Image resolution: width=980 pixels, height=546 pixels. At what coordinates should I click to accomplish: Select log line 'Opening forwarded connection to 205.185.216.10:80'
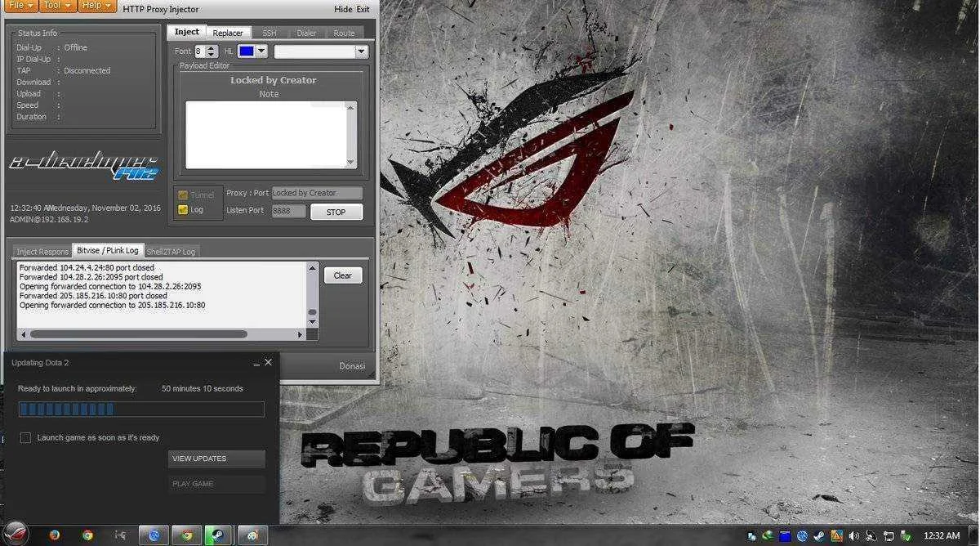tap(112, 305)
